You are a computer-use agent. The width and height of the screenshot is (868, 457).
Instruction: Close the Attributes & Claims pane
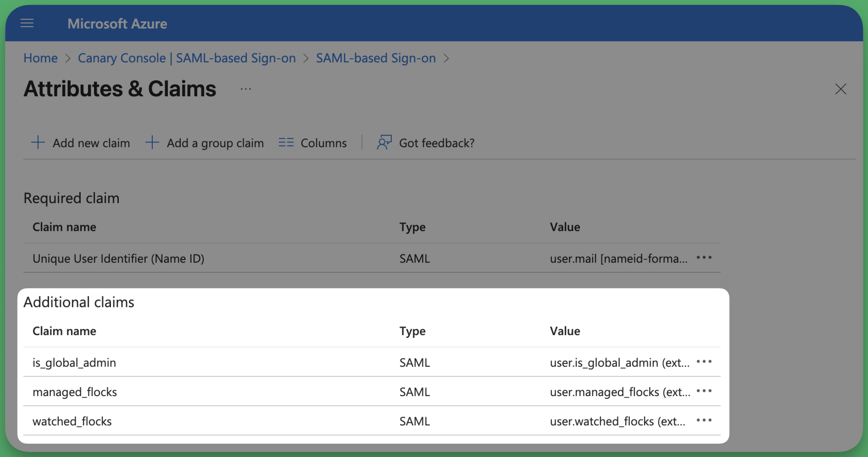[840, 89]
